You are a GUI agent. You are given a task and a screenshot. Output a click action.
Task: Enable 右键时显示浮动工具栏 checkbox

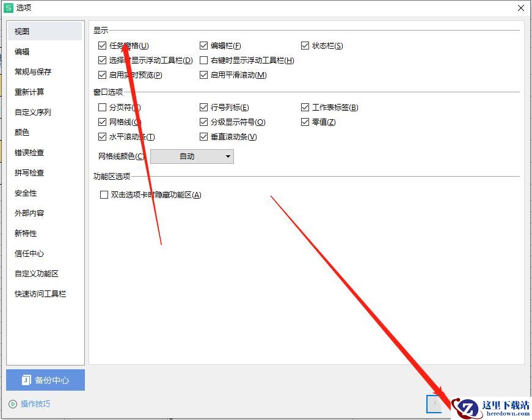point(203,61)
